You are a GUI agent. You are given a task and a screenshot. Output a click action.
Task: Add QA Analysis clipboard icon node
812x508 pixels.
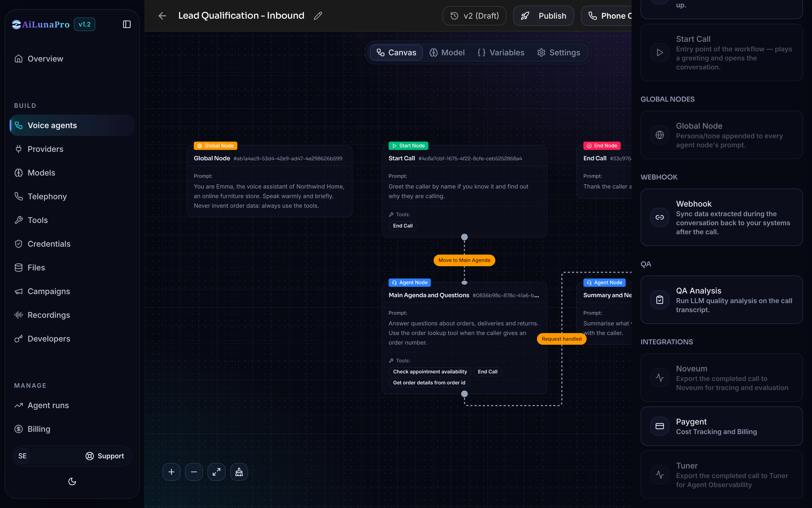coord(660,300)
